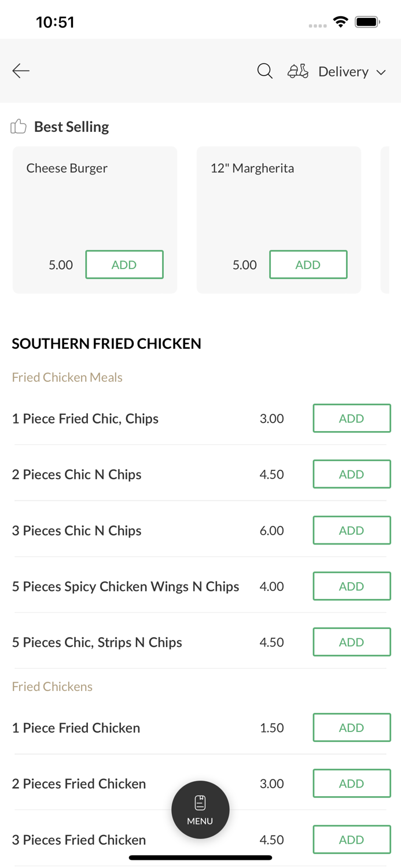Tap the battery status icon
Screen dimensions: 401x868
point(367,22)
